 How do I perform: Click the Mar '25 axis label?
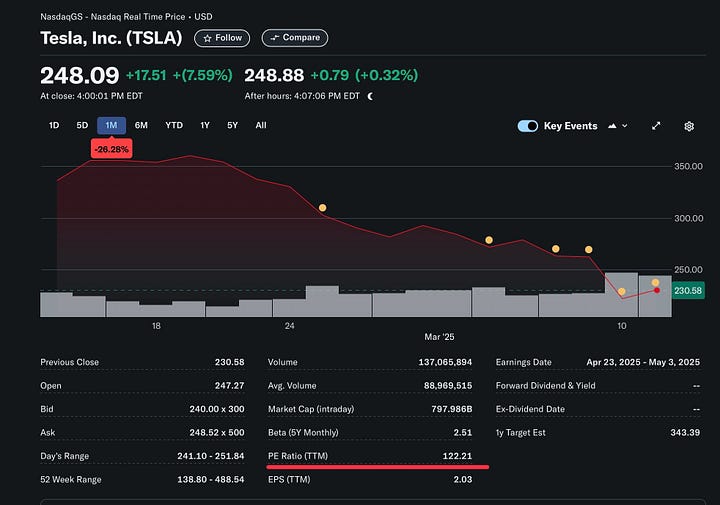click(439, 337)
